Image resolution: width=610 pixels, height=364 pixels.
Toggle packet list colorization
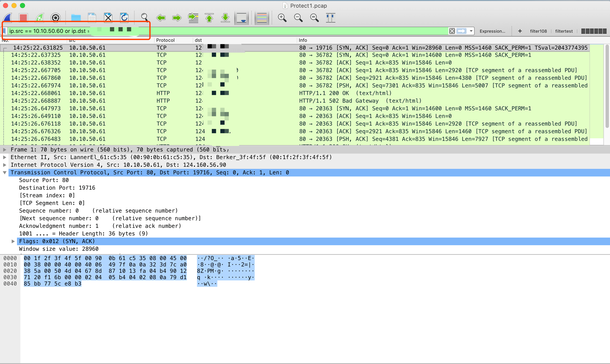pyautogui.click(x=262, y=18)
